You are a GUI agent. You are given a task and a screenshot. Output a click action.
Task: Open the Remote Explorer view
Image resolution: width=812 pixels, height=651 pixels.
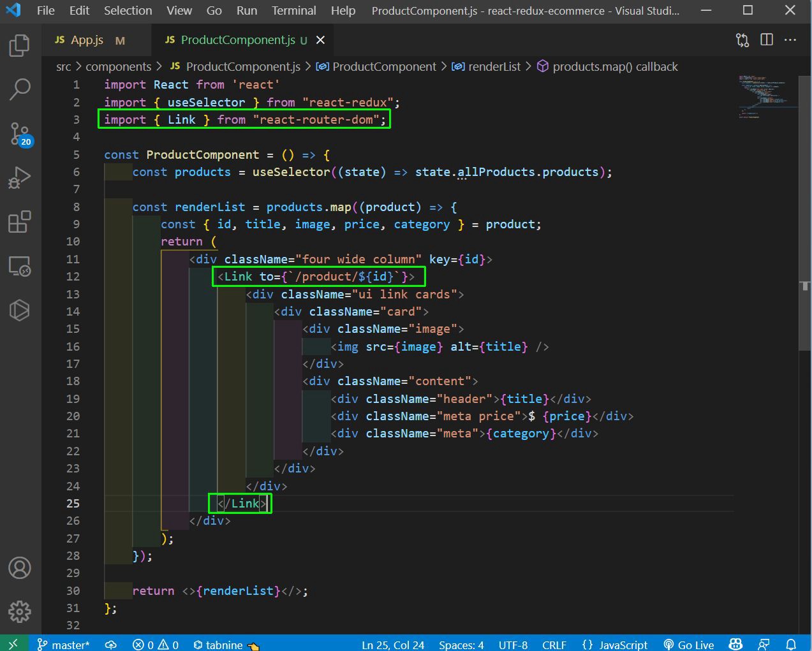[x=20, y=266]
